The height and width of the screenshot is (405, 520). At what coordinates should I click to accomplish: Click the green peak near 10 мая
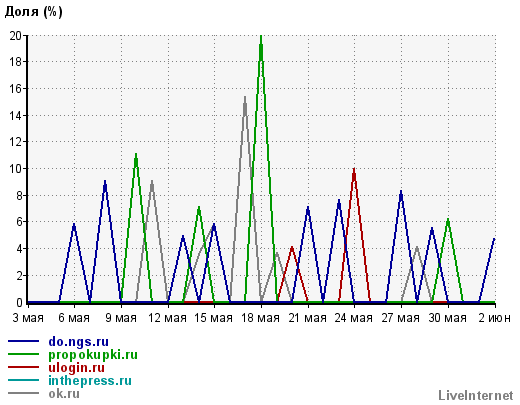[x=136, y=156]
